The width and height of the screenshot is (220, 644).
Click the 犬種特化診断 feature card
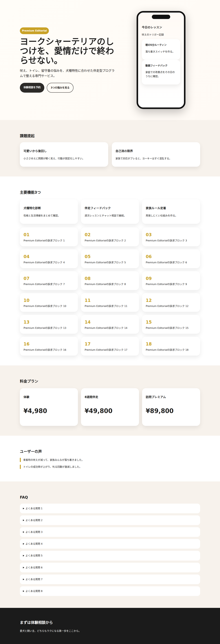tap(49, 212)
